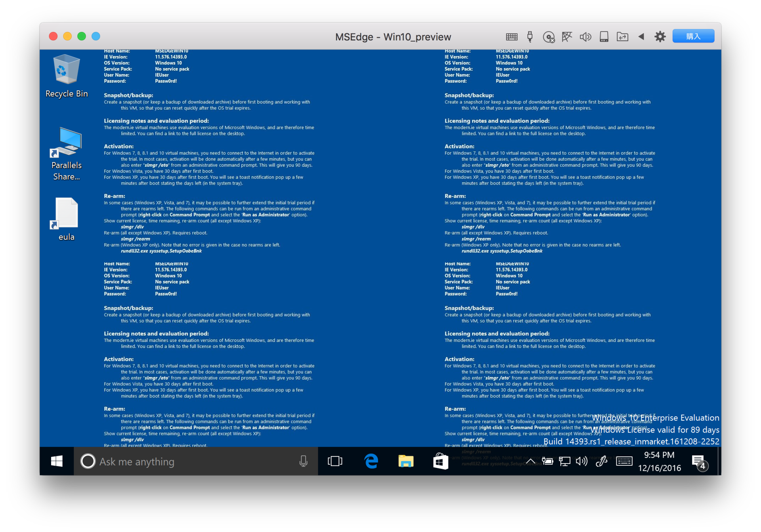This screenshot has width=761, height=532.
Task: Click the Show desktop sliver at the taskbar edge
Action: click(x=719, y=461)
